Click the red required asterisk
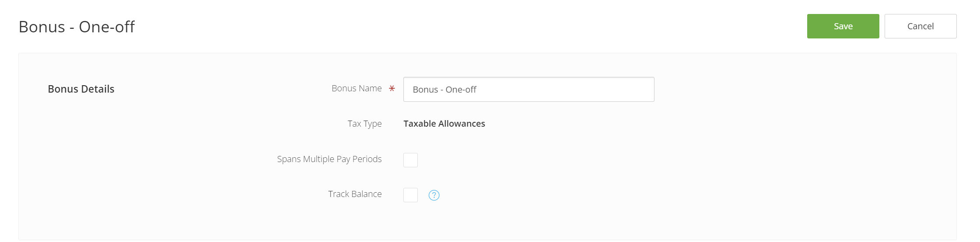Screen dimensions: 980x242 click(x=392, y=89)
